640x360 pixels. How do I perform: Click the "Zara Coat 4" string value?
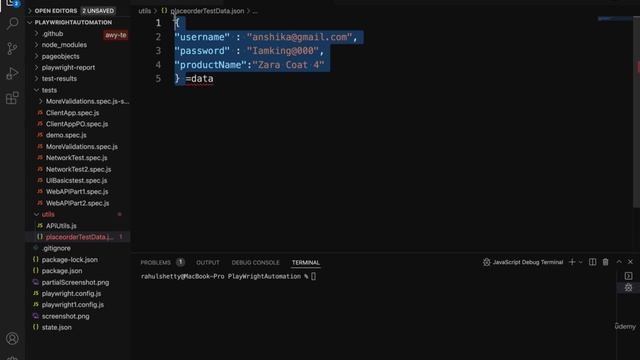point(288,65)
